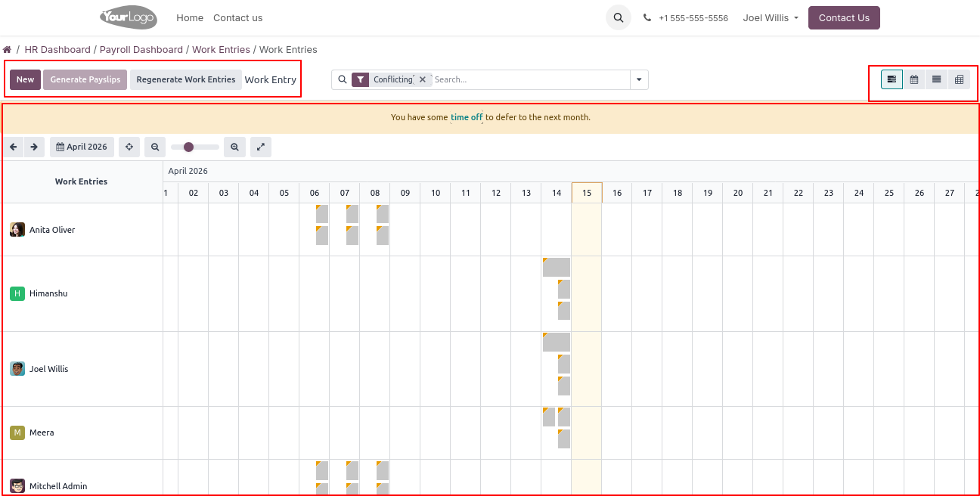Zoom out the Gantt timeline

coord(155,147)
